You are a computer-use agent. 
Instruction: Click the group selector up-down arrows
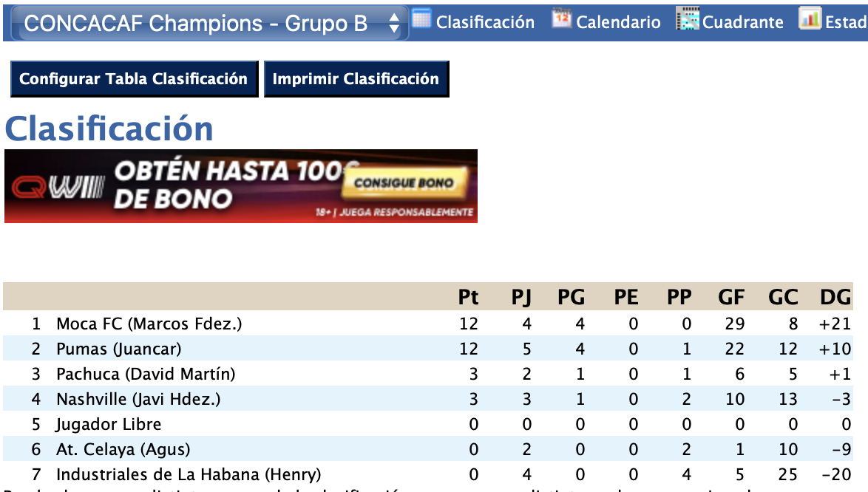point(394,24)
